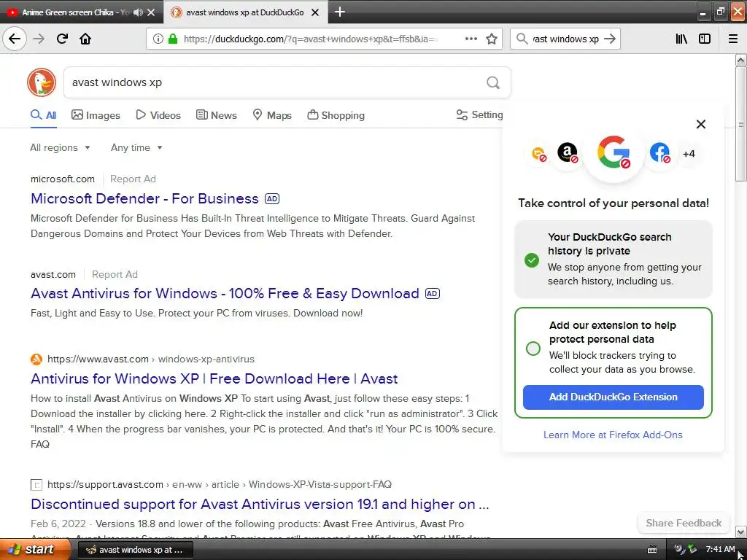747x560 pixels.
Task: Switch to the Images tab
Action: click(96, 115)
